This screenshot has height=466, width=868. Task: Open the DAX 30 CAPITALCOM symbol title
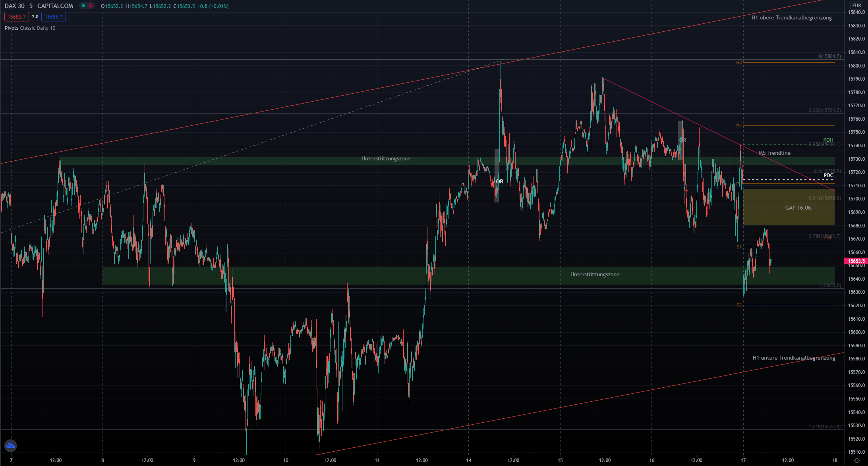click(x=39, y=6)
